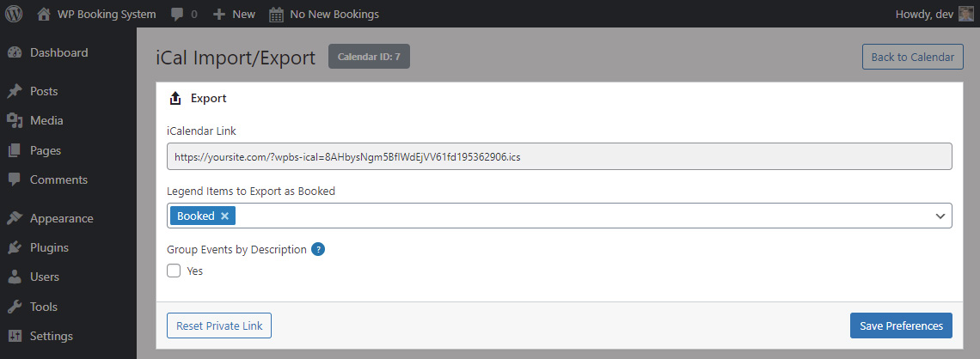
Task: Click the comments bubble icon in admin bar
Action: [176, 15]
